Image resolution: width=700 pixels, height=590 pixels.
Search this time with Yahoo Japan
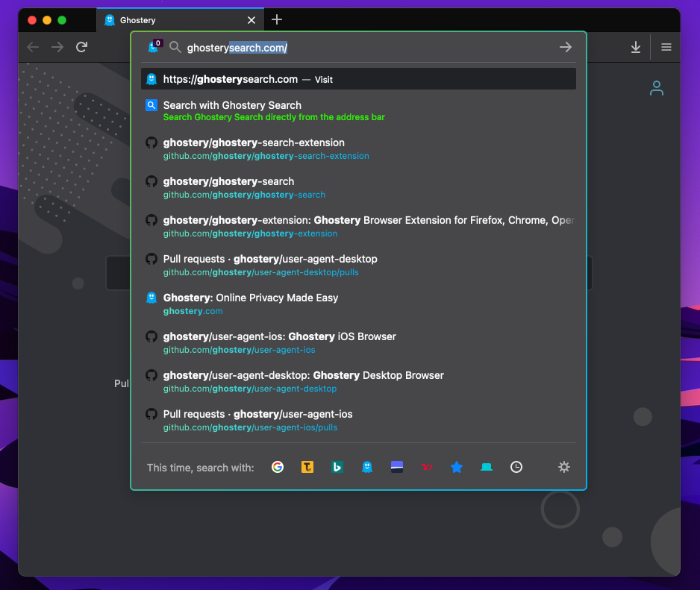tap(427, 467)
